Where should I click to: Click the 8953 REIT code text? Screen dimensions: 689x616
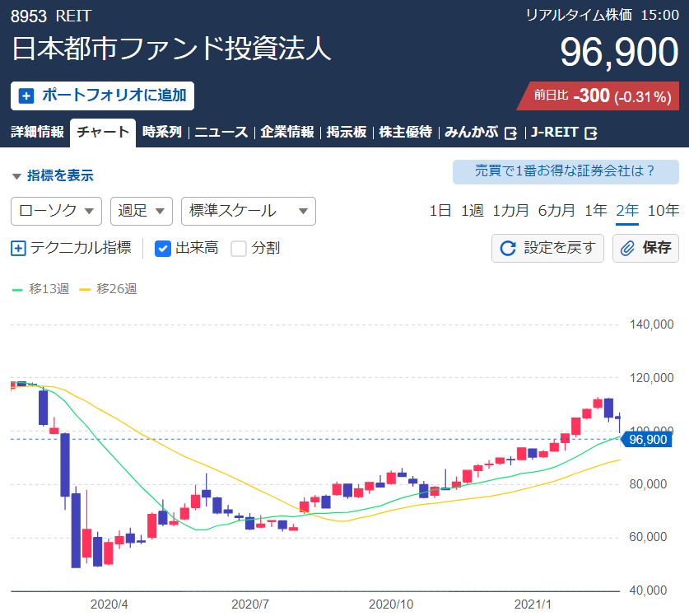[x=50, y=16]
